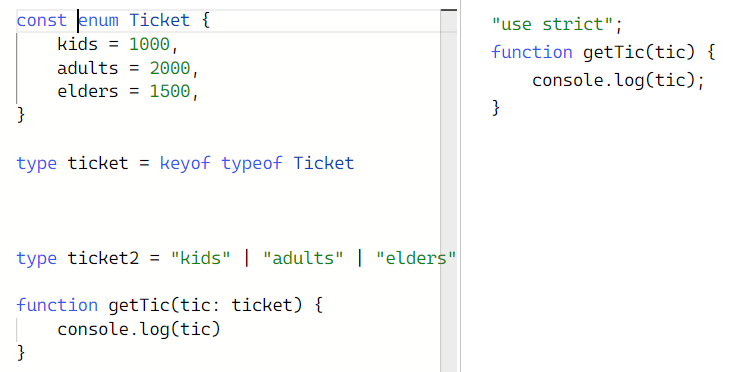Click 'console.log(tic);' in the output pane
The height and width of the screenshot is (372, 754).
[x=618, y=80]
